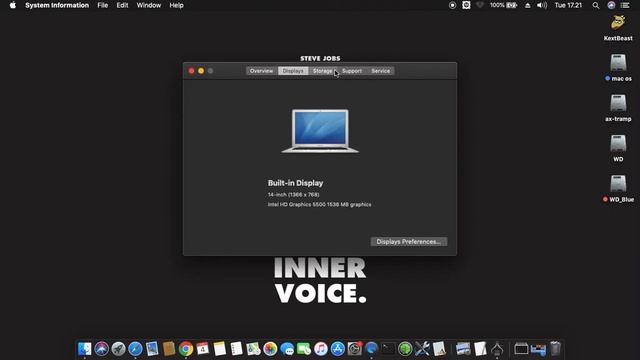Select the Displays tab
The width and height of the screenshot is (640, 360).
tap(293, 71)
